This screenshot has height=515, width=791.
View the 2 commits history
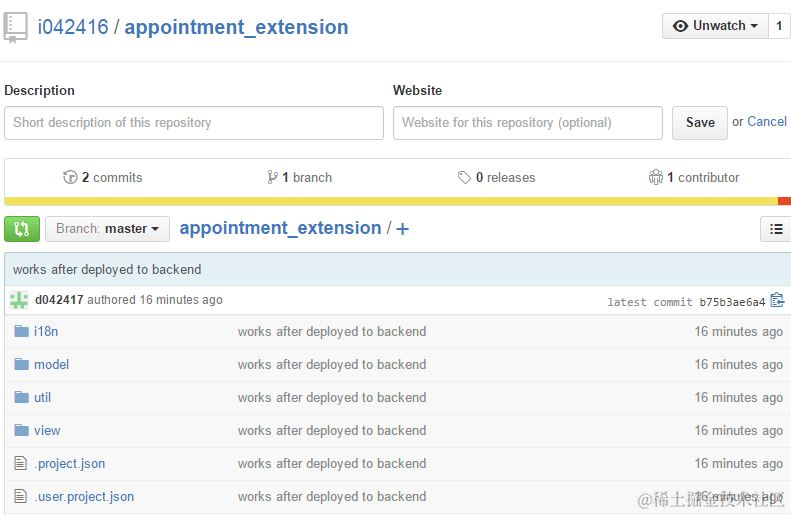click(x=102, y=178)
